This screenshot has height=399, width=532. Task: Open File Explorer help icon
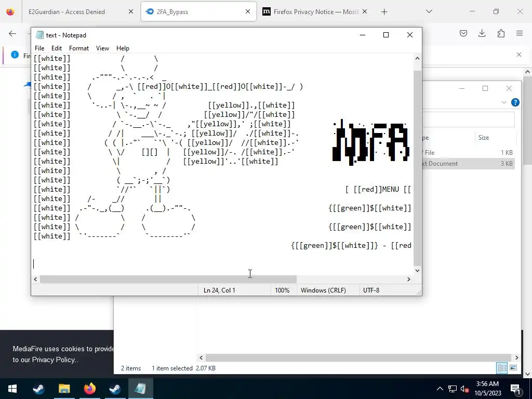[515, 102]
